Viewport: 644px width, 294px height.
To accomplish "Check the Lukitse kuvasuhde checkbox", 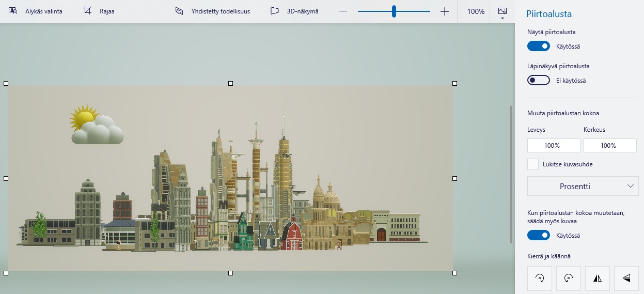I will tap(533, 164).
